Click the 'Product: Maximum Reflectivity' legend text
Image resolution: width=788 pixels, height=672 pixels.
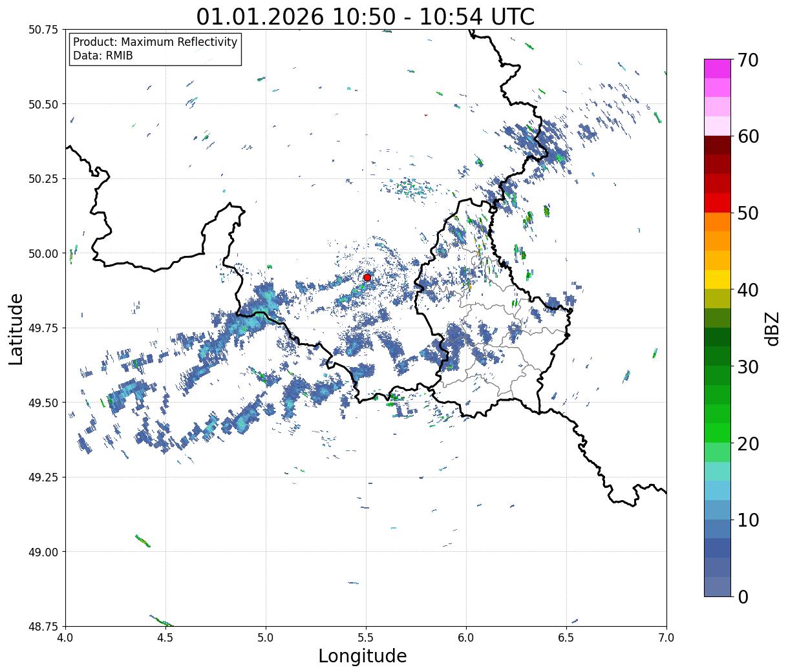(x=155, y=42)
